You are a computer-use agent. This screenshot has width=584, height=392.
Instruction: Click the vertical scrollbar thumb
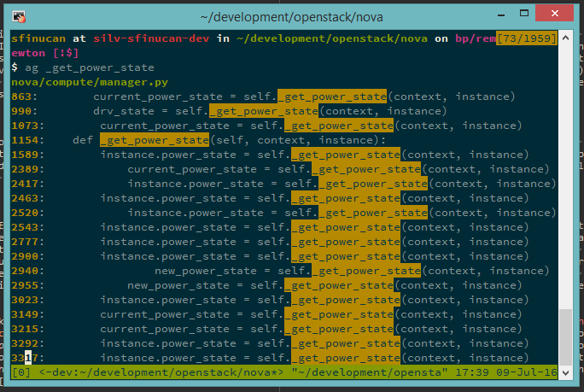565,337
